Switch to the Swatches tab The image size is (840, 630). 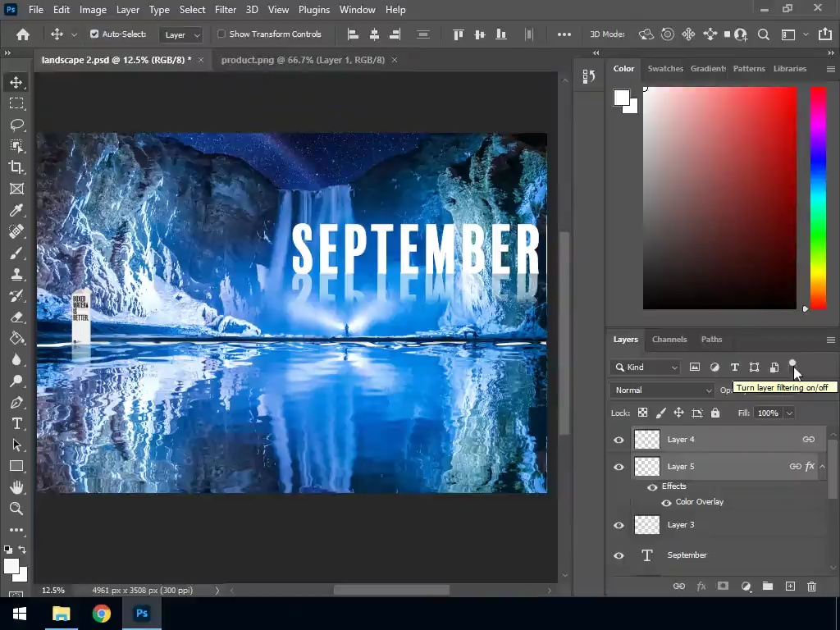(665, 69)
